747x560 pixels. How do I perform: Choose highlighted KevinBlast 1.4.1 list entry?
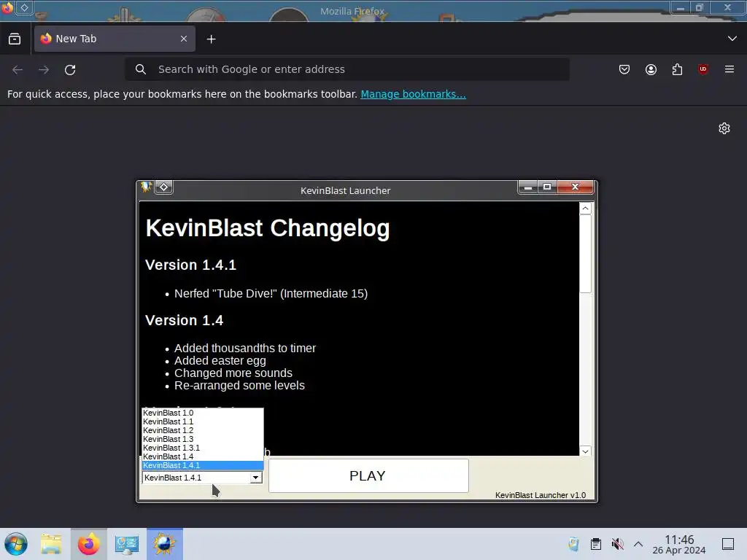[203, 465]
